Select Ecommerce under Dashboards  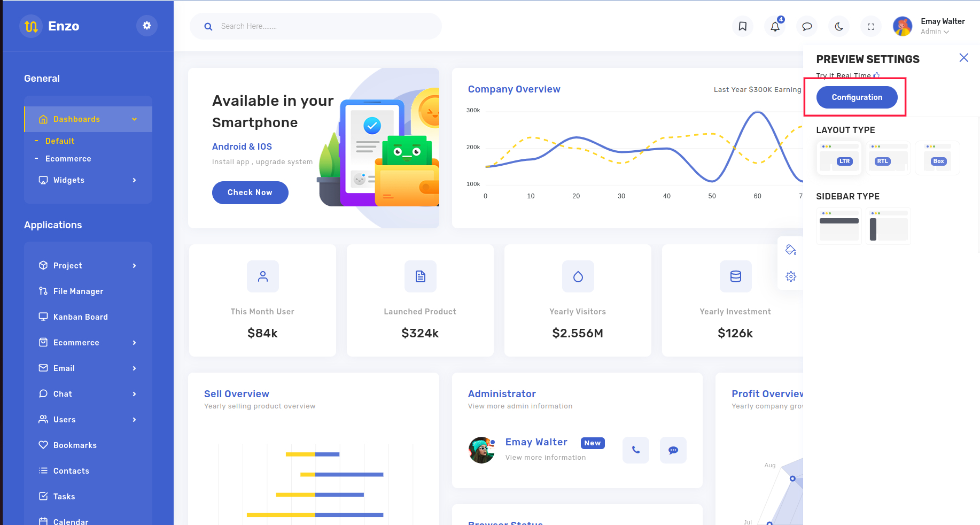68,159
